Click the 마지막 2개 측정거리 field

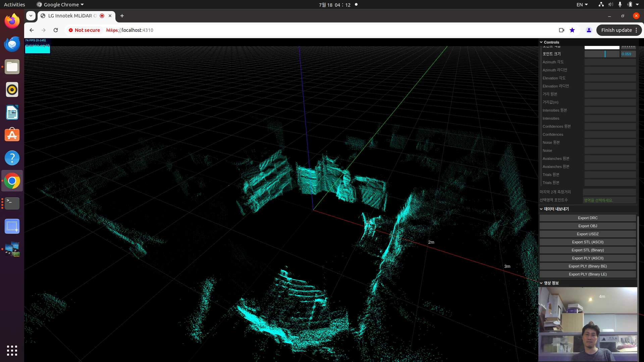pos(609,192)
